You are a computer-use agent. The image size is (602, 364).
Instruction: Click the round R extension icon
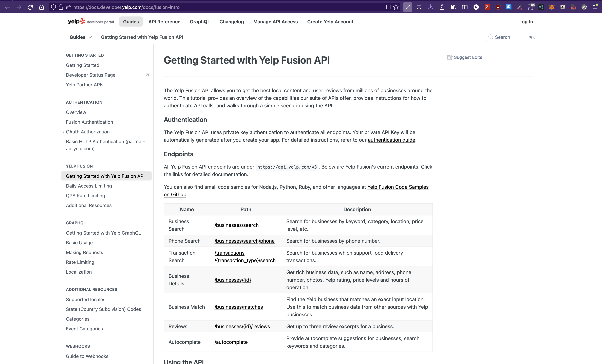(x=476, y=7)
